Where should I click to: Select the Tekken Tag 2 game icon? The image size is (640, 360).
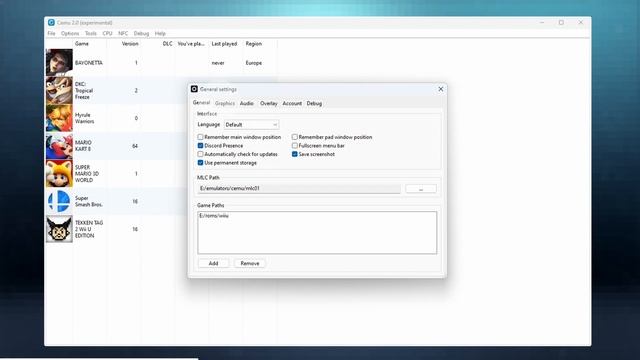tap(59, 229)
